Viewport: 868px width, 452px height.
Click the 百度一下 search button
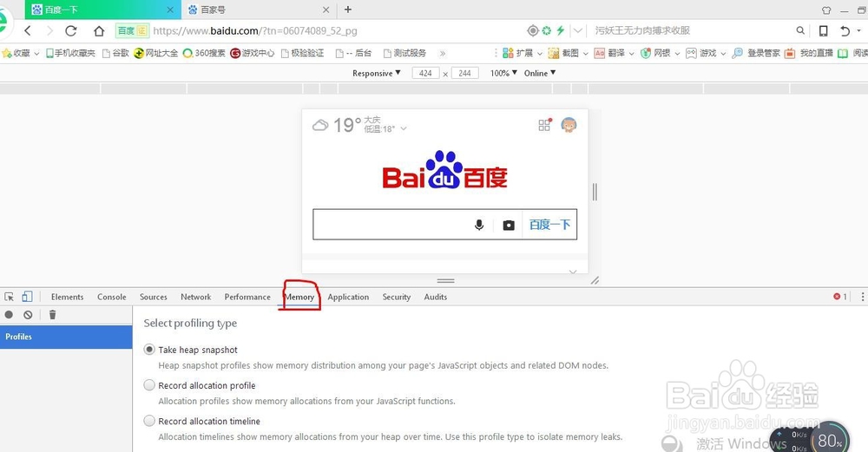point(549,224)
